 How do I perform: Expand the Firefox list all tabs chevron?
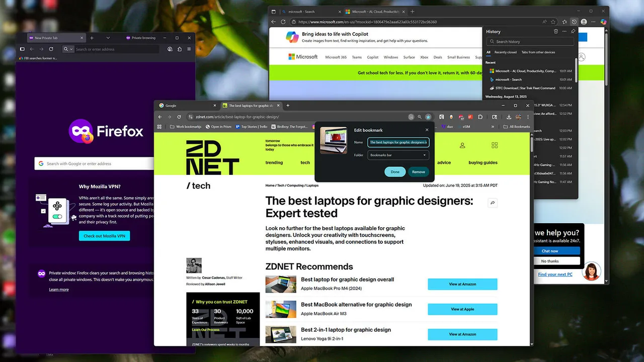point(108,38)
